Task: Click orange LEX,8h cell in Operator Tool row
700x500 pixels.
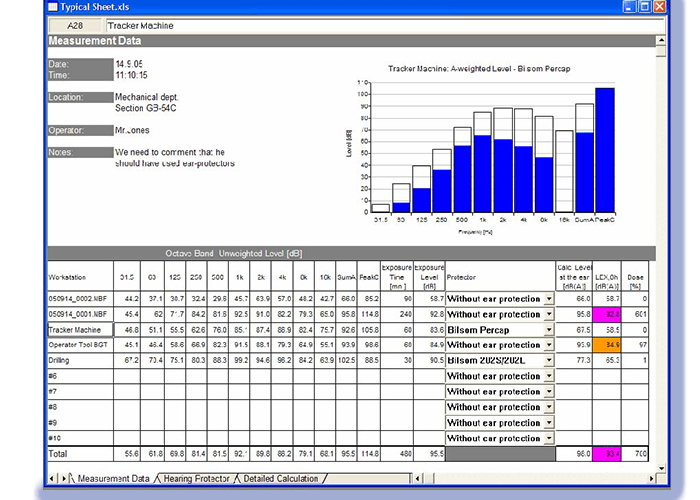Action: (607, 345)
